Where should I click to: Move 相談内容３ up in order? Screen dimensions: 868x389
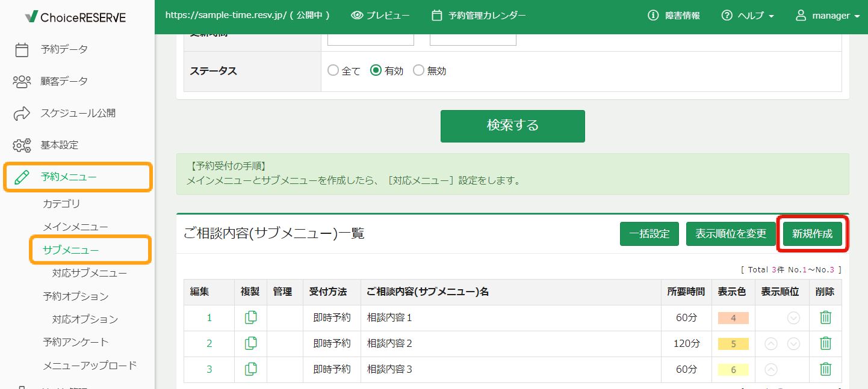771,370
